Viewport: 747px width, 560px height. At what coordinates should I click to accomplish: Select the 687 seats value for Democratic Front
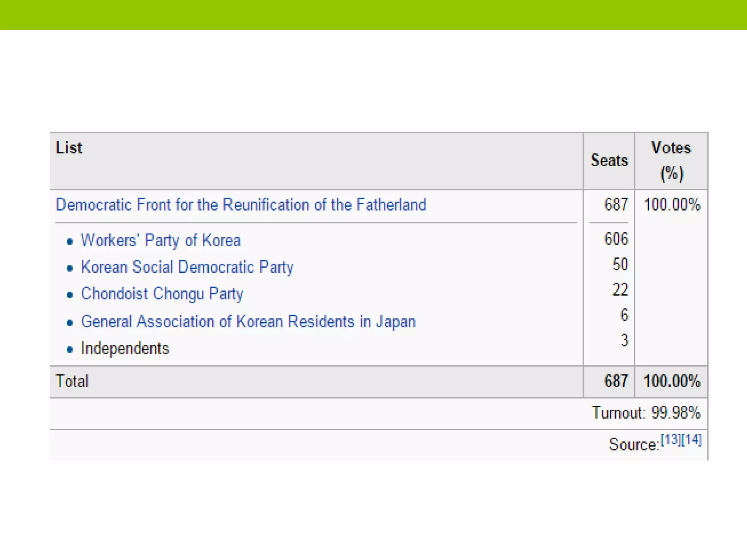[616, 205]
